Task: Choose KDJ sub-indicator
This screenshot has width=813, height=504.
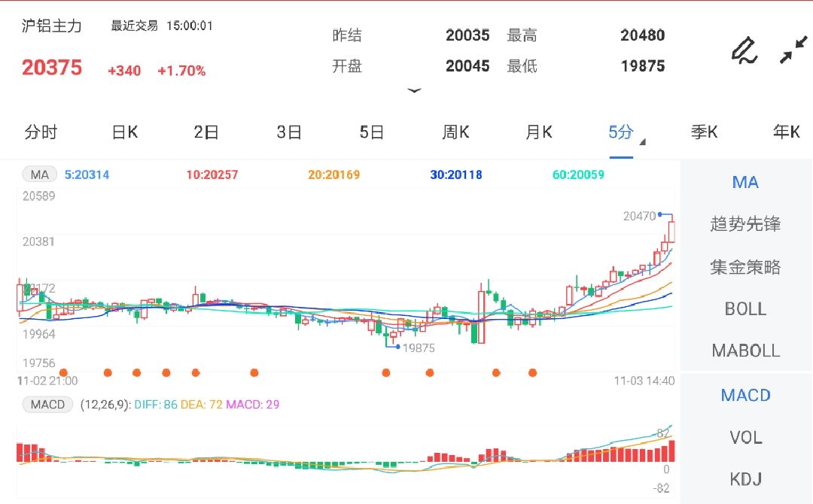Action: 745,479
